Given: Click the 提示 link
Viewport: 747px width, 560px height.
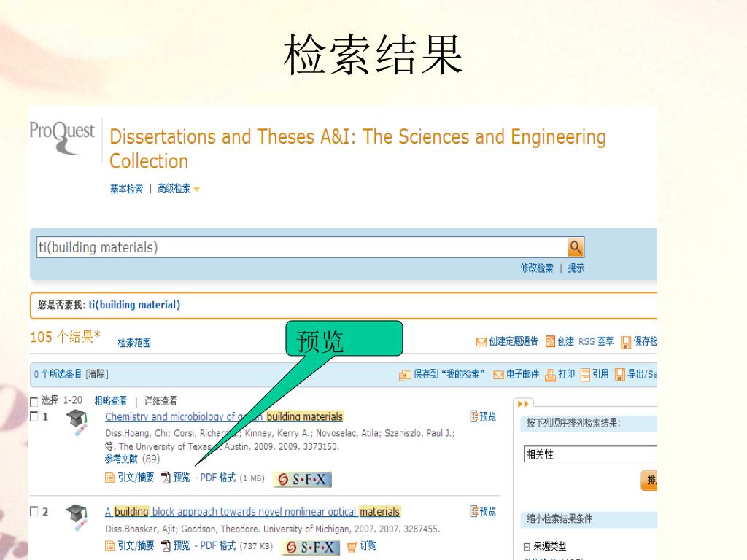Looking at the screenshot, I should coord(576,268).
